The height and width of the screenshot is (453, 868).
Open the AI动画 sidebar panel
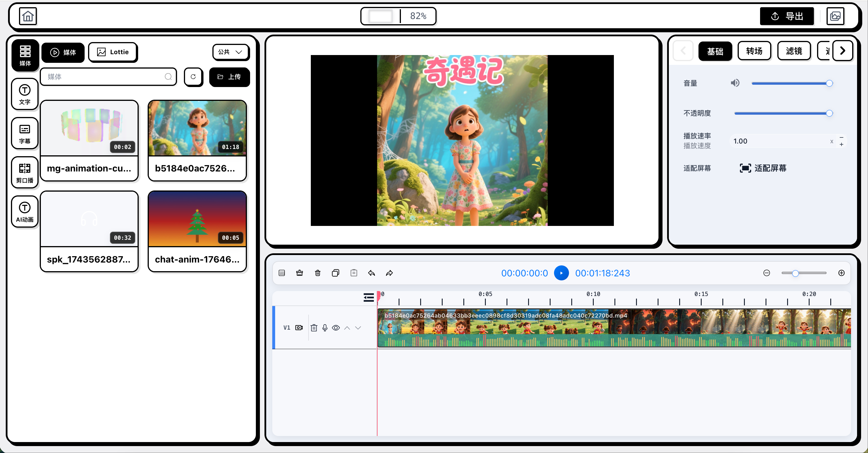click(24, 212)
